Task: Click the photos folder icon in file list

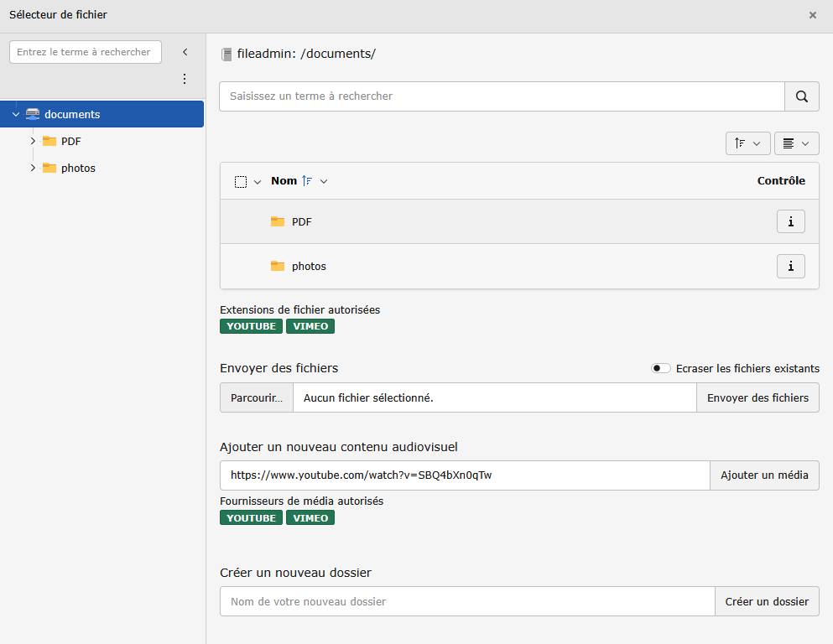Action: click(278, 266)
